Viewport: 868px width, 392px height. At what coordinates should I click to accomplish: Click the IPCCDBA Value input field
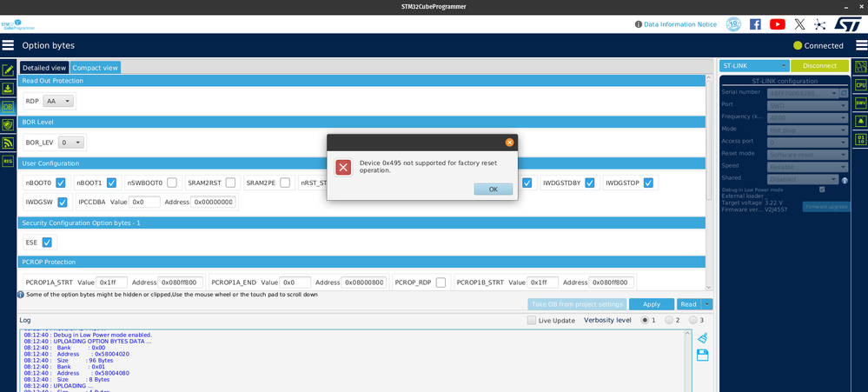click(144, 203)
